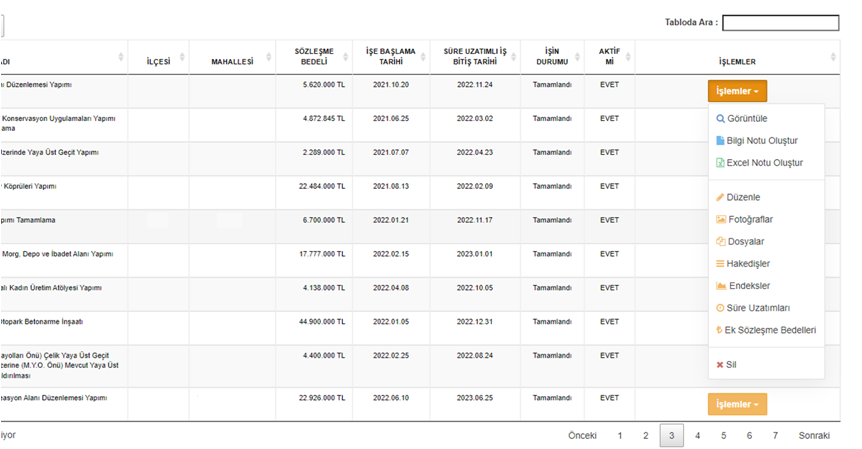The width and height of the screenshot is (862, 449).
Task: Go to the Sonraki page
Action: pyautogui.click(x=814, y=435)
